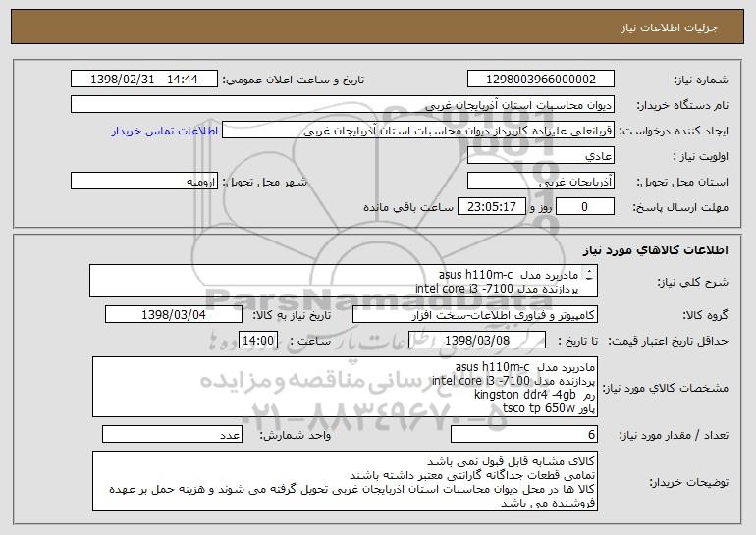Click the quantity field showing 6
The height and width of the screenshot is (535, 756).
click(524, 434)
